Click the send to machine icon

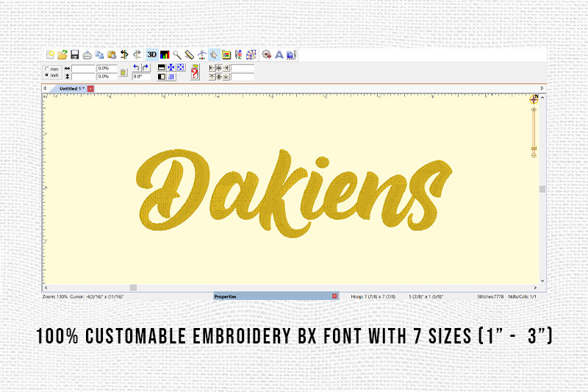pyautogui.click(x=291, y=54)
